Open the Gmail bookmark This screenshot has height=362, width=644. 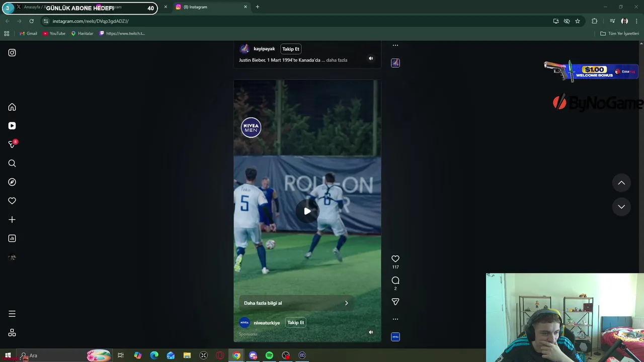pos(28,34)
